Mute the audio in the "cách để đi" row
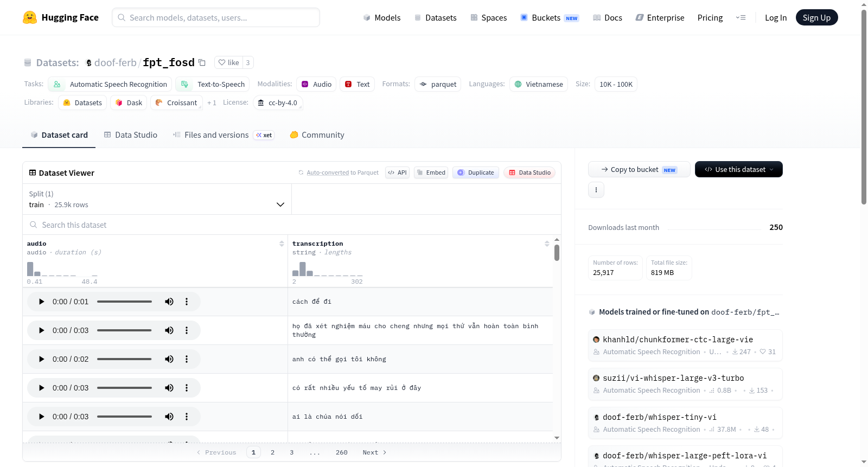This screenshot has height=467, width=868. click(169, 302)
